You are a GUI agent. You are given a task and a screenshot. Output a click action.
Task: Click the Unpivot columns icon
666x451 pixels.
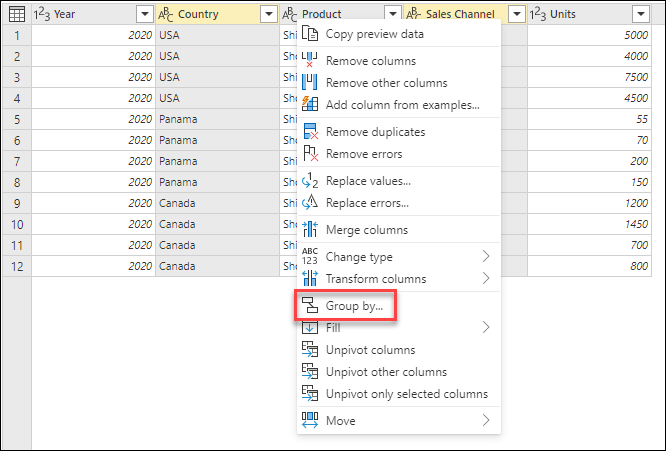click(x=310, y=350)
